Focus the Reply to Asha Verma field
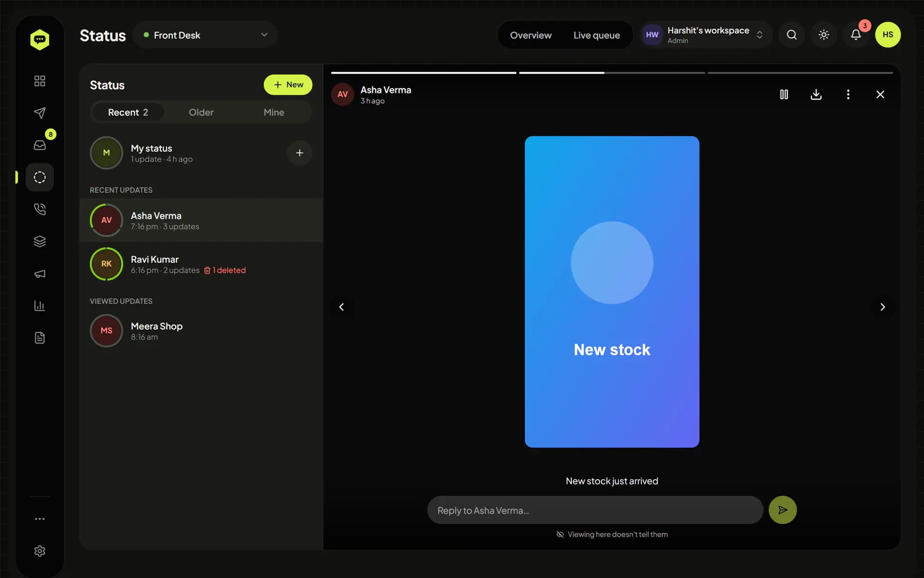 (x=595, y=510)
